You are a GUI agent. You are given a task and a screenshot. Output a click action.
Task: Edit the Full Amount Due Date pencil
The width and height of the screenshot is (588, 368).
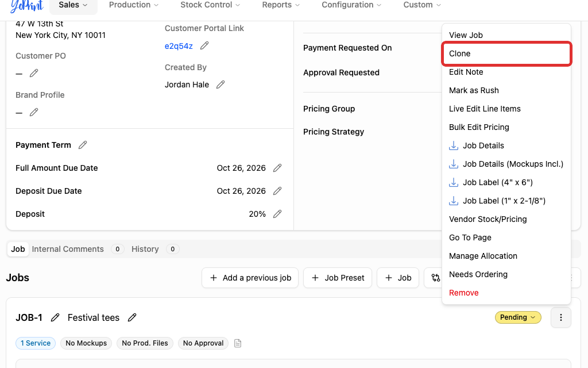277,168
